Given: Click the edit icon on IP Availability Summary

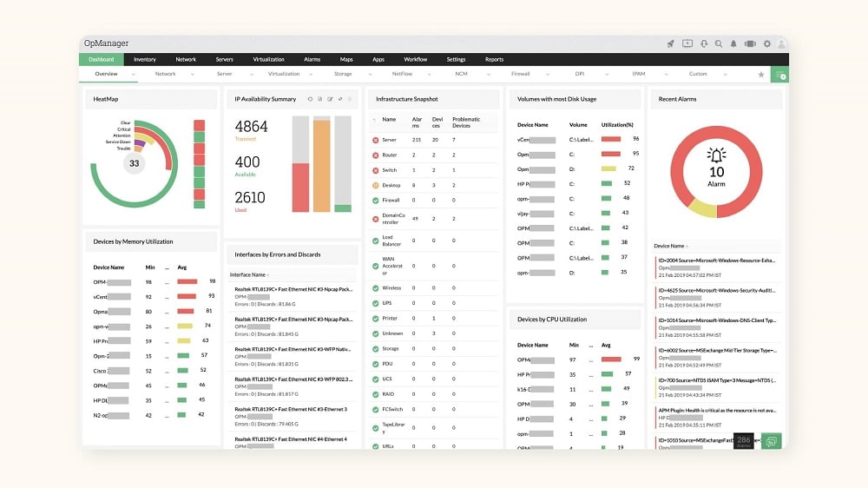Looking at the screenshot, I should (330, 99).
